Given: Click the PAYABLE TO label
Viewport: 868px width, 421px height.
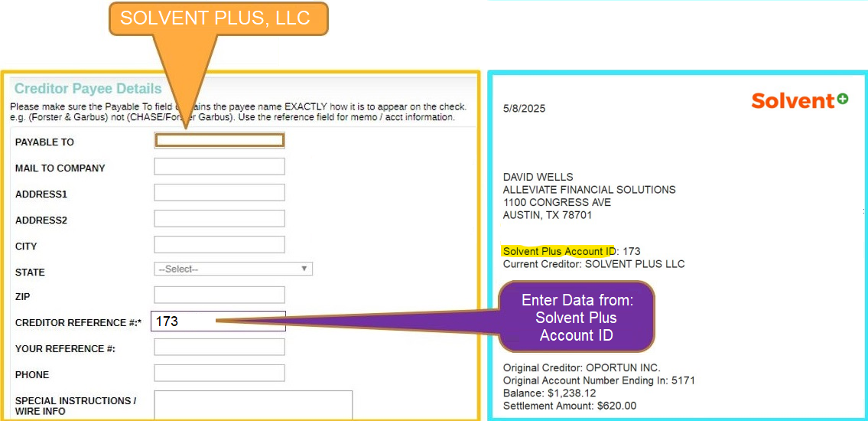Looking at the screenshot, I should click(44, 142).
